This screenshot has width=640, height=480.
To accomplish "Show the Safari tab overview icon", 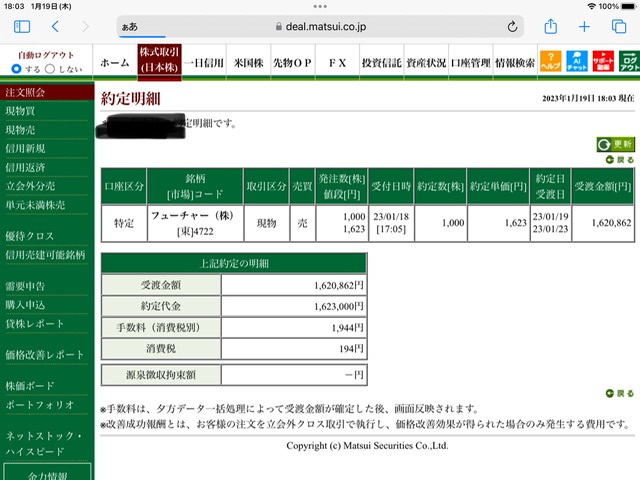I will (x=619, y=27).
